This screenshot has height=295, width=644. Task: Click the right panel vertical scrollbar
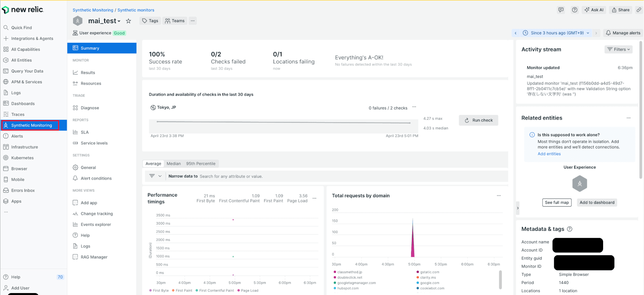(640, 109)
